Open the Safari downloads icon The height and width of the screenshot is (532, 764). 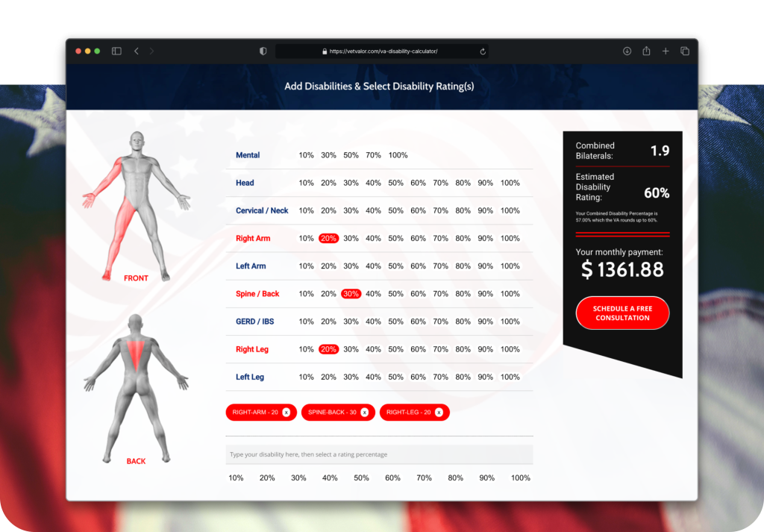tap(627, 51)
